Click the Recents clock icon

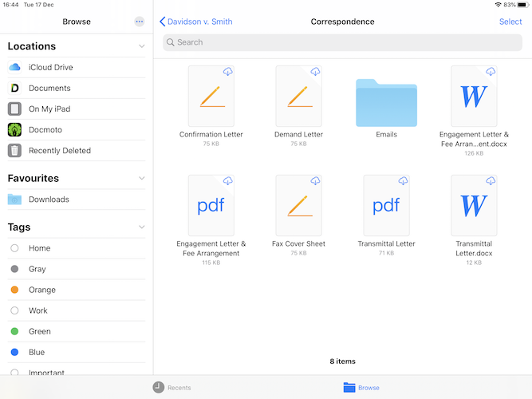coord(158,387)
